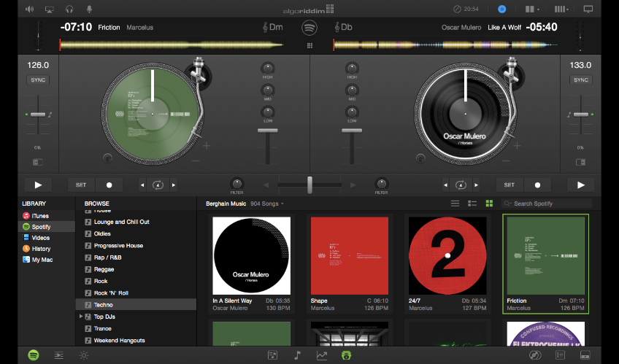The width and height of the screenshot is (619, 364).
Task: Open the deck layout dropdown
Action: pos(532,9)
